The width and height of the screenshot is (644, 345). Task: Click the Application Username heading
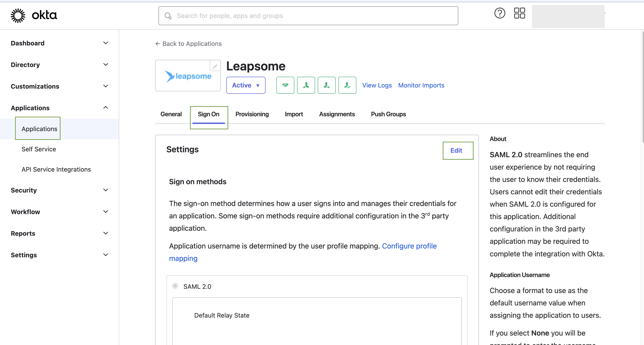coord(519,275)
